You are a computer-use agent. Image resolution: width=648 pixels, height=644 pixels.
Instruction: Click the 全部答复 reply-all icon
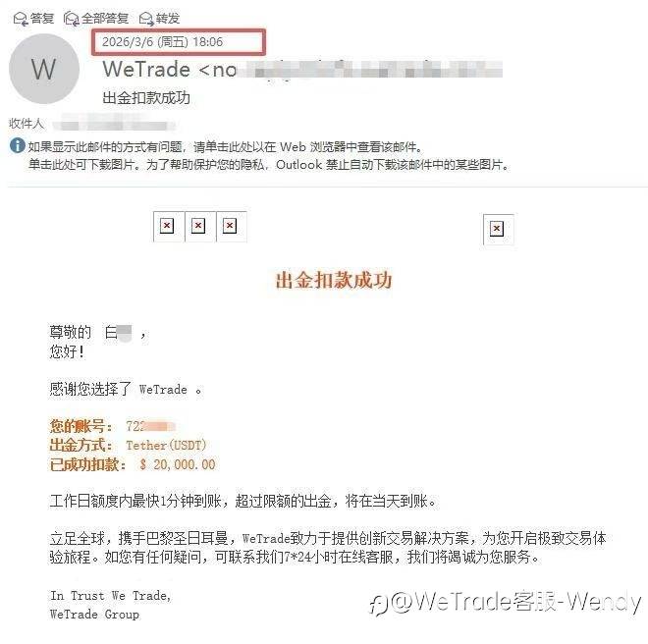click(x=71, y=19)
